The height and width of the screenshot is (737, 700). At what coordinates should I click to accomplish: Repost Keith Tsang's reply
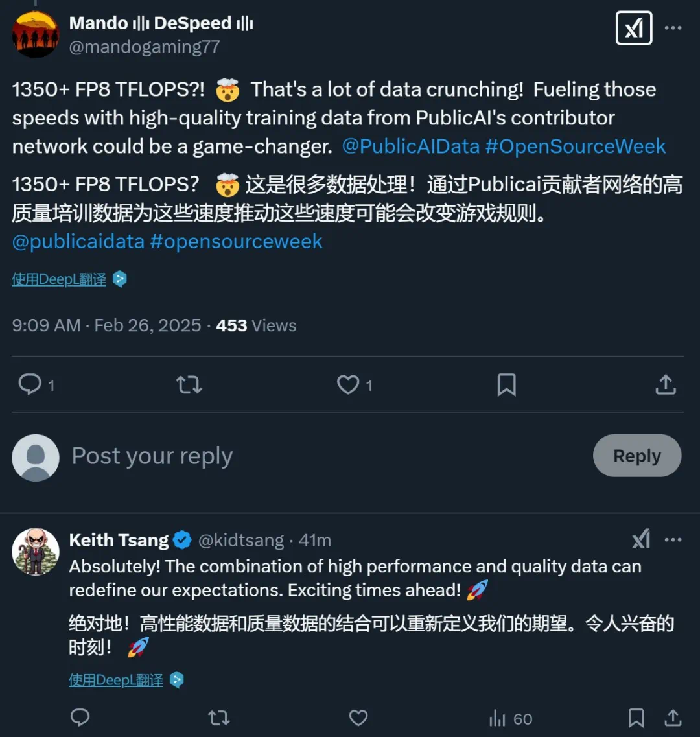[x=219, y=718]
